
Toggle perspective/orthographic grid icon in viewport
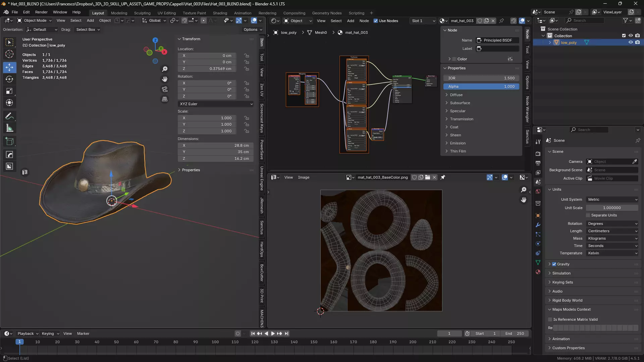pyautogui.click(x=165, y=99)
